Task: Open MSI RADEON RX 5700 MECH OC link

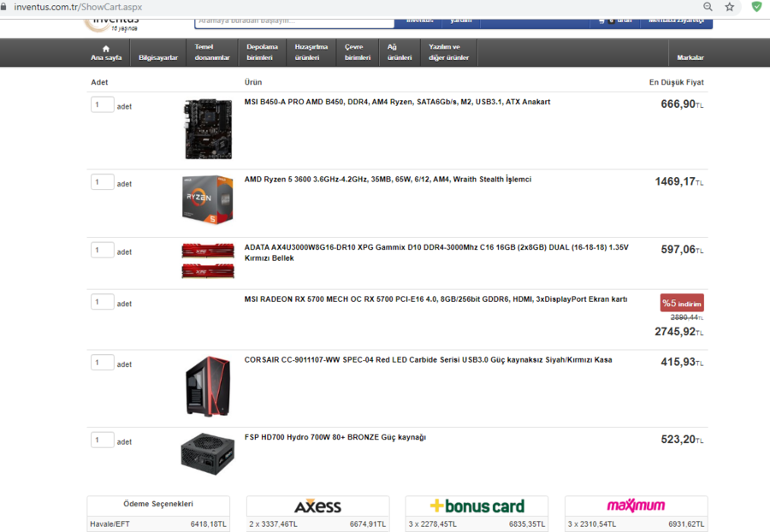Action: pos(436,299)
